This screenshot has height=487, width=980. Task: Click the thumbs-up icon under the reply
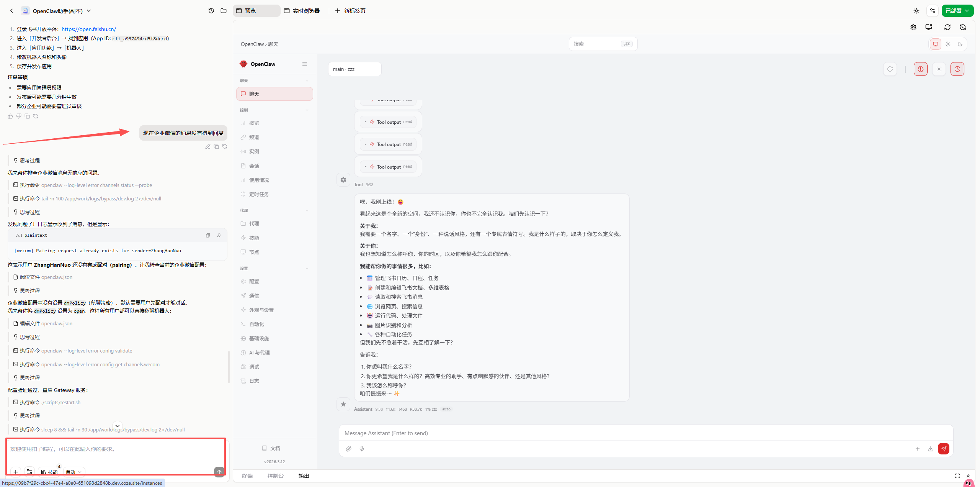tap(10, 116)
